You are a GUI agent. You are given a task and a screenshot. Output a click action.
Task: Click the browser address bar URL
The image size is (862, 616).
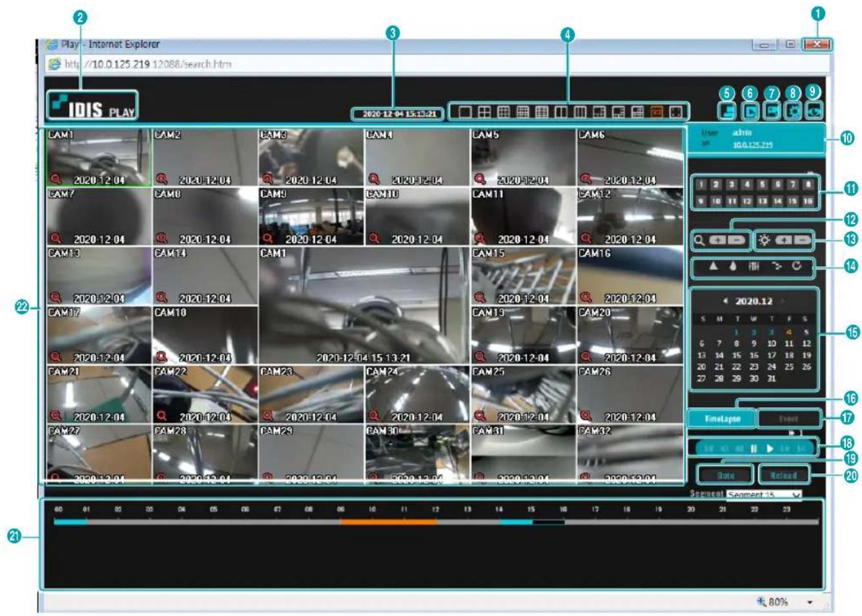[148, 64]
